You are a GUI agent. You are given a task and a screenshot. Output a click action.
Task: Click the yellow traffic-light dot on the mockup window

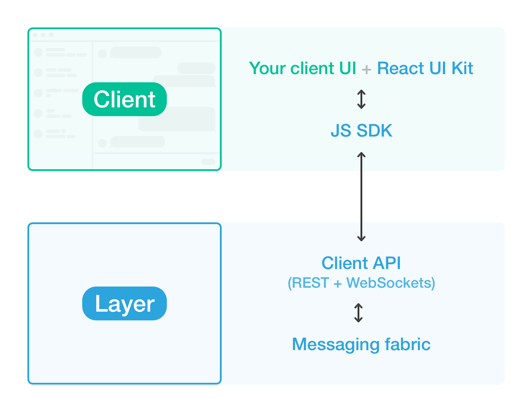click(43, 35)
